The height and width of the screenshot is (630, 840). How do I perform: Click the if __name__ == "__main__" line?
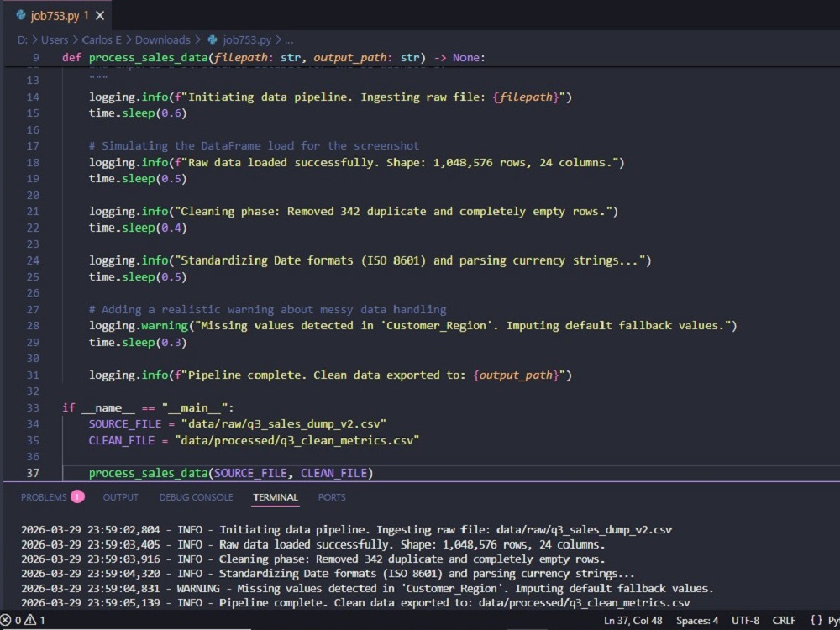pyautogui.click(x=148, y=407)
